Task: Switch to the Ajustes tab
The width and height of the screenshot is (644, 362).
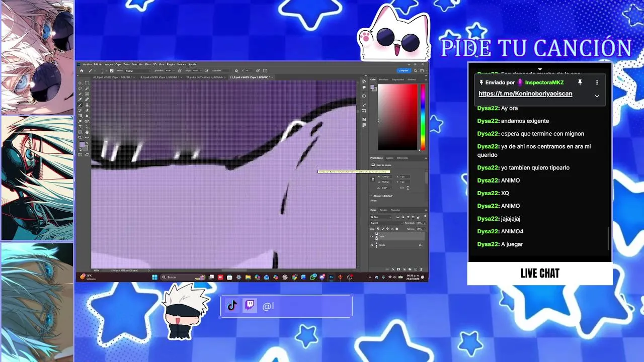Action: pyautogui.click(x=389, y=158)
